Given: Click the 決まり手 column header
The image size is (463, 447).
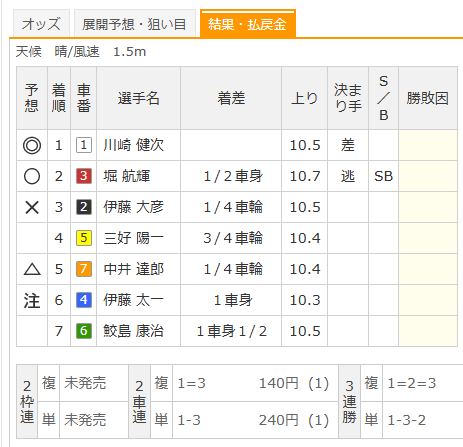Looking at the screenshot, I should pos(348,98).
